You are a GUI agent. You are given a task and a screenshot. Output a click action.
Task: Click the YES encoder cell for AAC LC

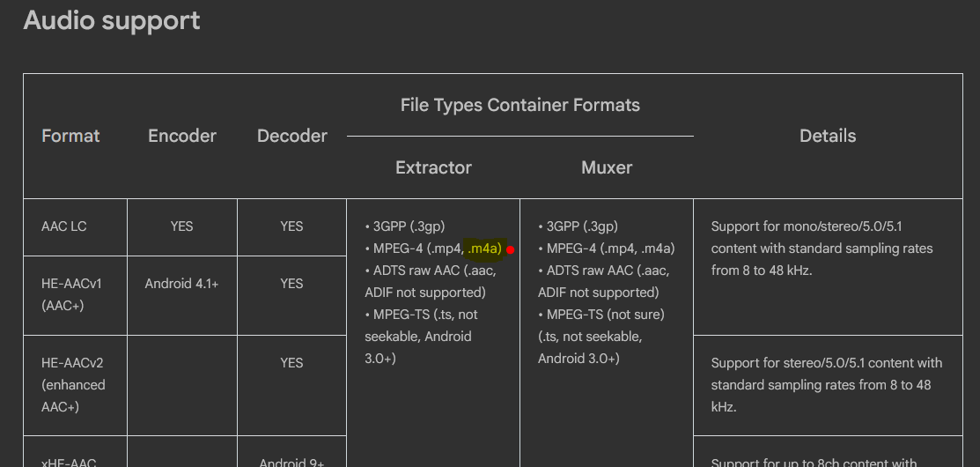pos(182,226)
